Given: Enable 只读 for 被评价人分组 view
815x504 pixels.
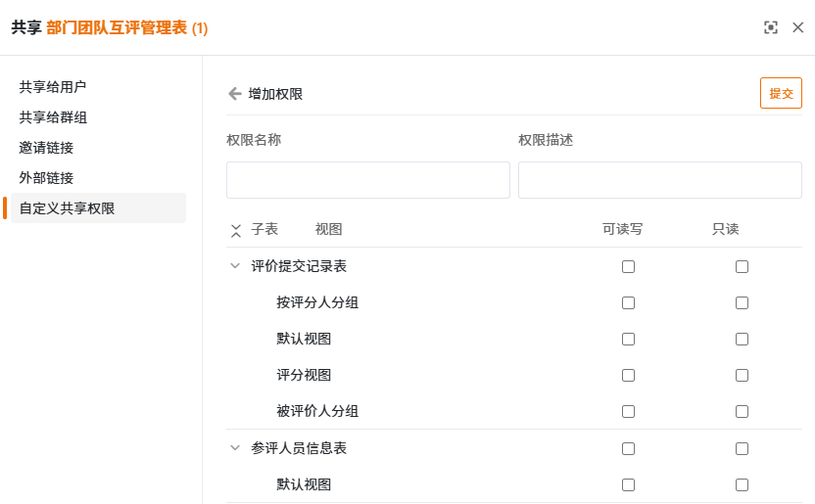Looking at the screenshot, I should (x=742, y=411).
